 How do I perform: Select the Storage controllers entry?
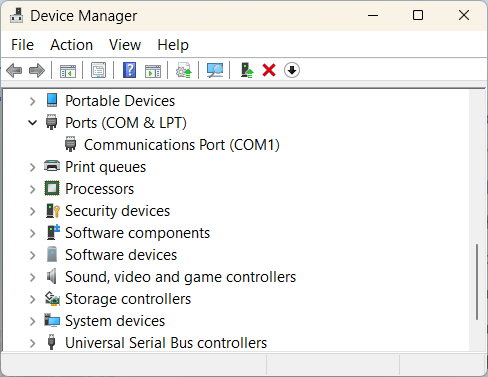coord(128,299)
